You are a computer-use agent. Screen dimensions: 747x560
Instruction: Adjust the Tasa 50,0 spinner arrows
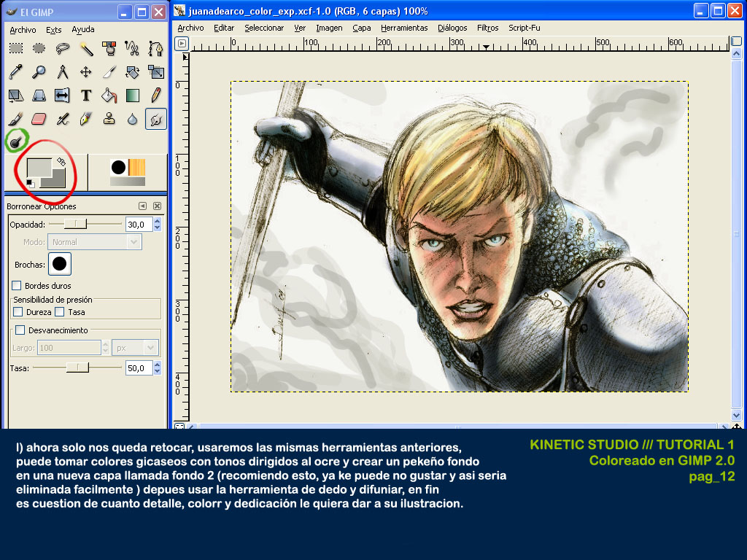158,367
